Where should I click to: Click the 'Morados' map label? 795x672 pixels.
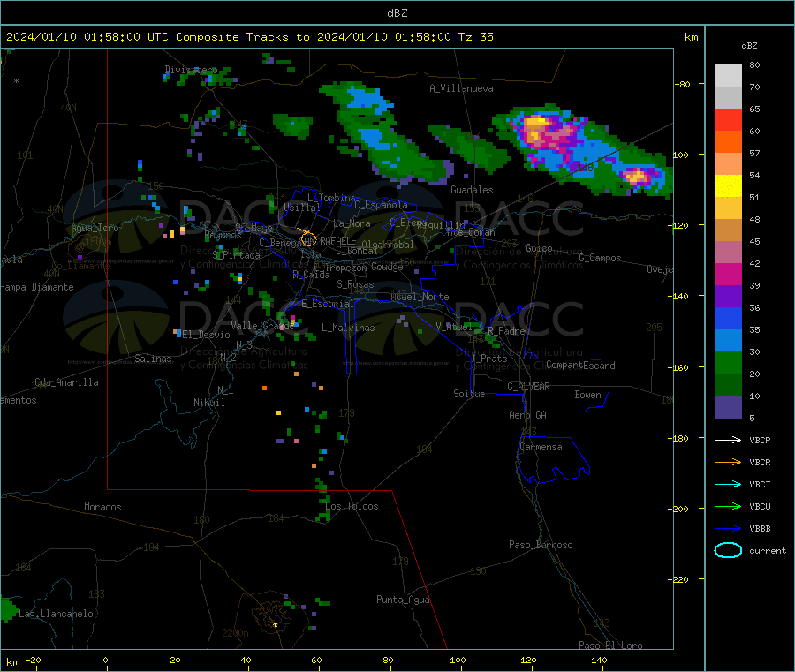pyautogui.click(x=103, y=507)
